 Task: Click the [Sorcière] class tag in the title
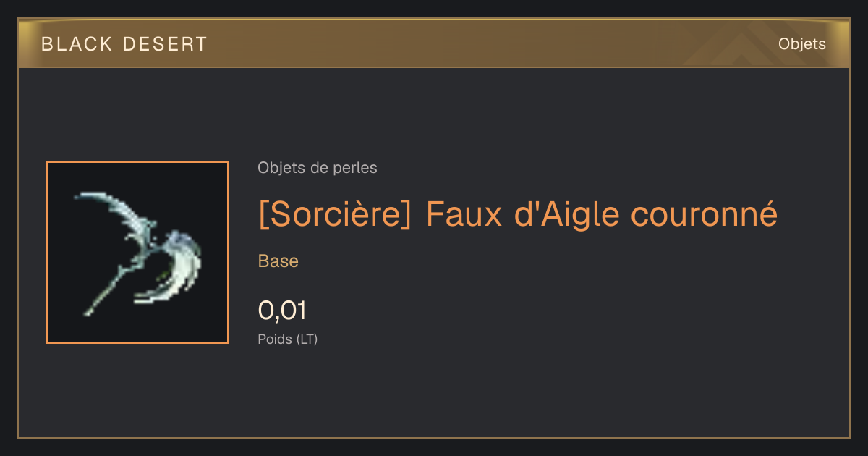click(x=335, y=214)
